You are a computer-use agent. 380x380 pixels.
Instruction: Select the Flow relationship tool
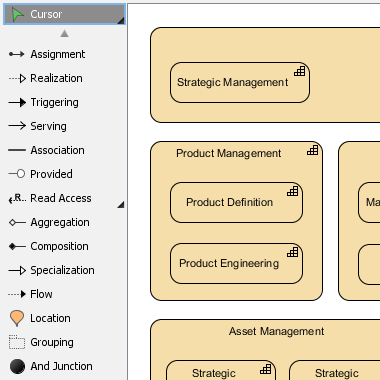tap(64, 294)
